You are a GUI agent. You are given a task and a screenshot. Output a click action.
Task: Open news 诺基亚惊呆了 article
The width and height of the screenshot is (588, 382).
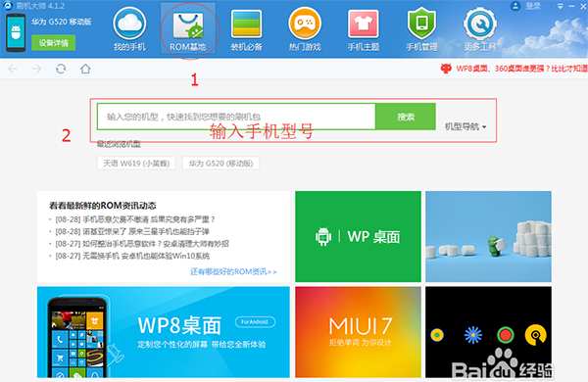(132, 232)
